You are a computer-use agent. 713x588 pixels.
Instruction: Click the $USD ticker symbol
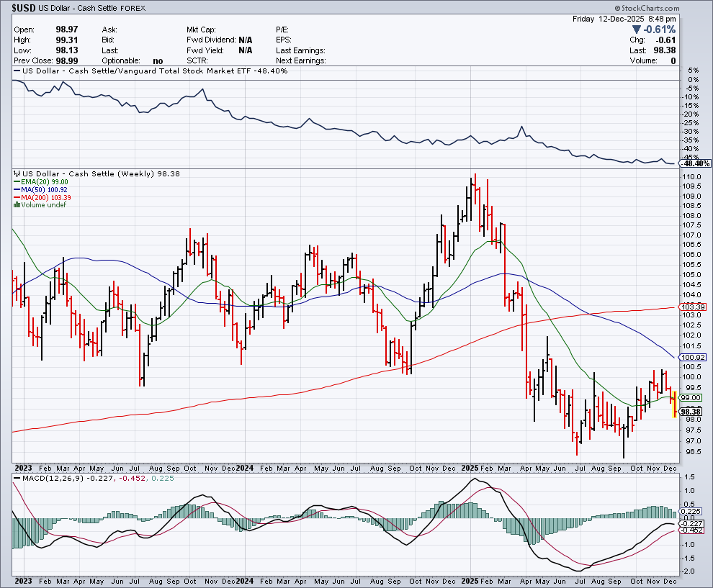tap(24, 6)
